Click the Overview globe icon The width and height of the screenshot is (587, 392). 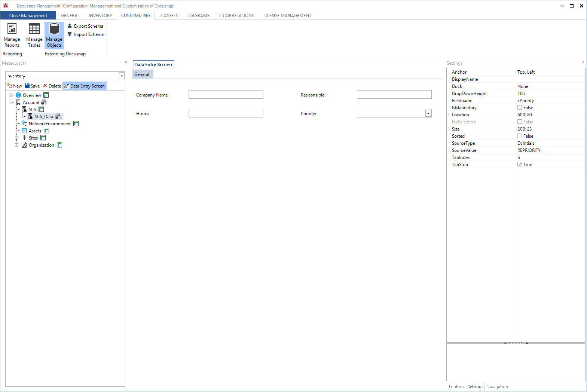point(18,95)
